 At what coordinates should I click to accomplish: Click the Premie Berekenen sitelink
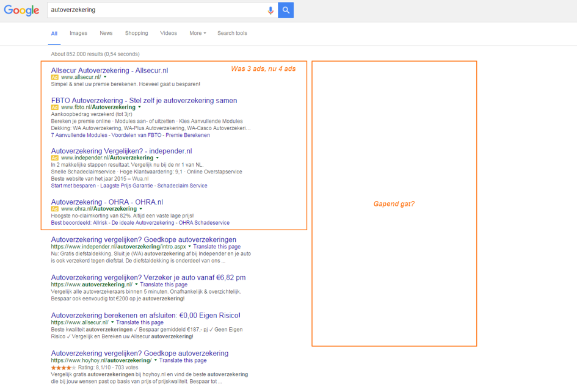(187, 135)
